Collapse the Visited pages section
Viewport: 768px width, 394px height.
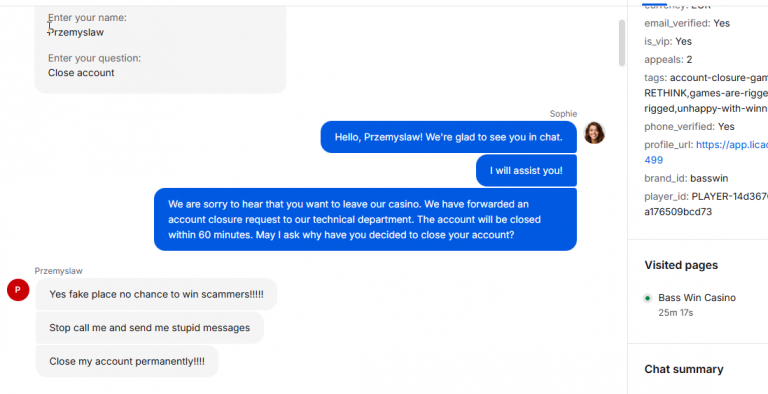click(x=681, y=265)
